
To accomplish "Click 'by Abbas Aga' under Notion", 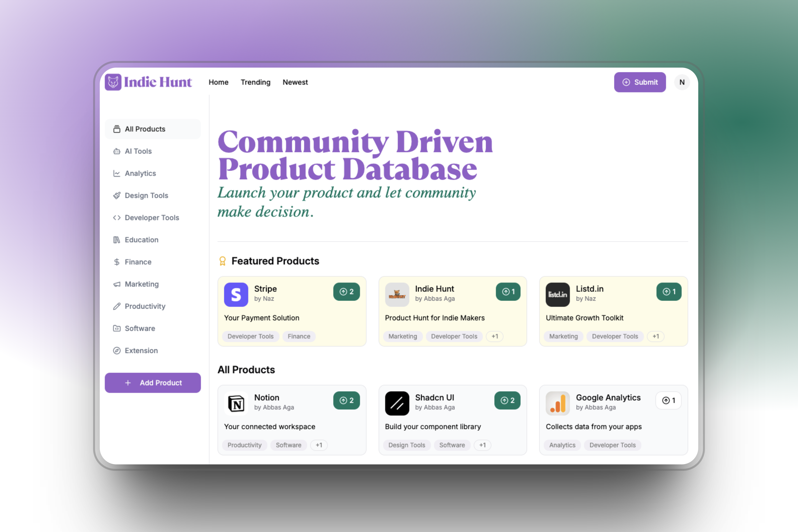I will 274,408.
